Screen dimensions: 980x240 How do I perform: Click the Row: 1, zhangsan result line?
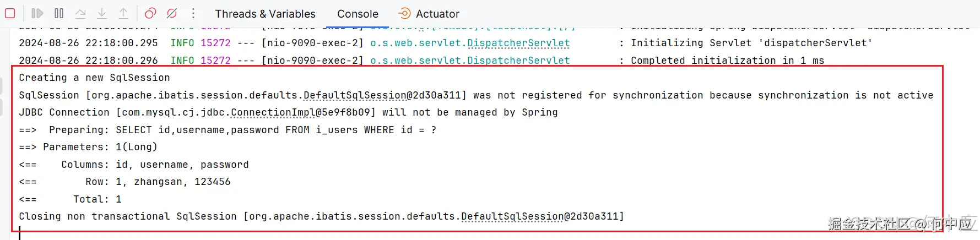(158, 182)
